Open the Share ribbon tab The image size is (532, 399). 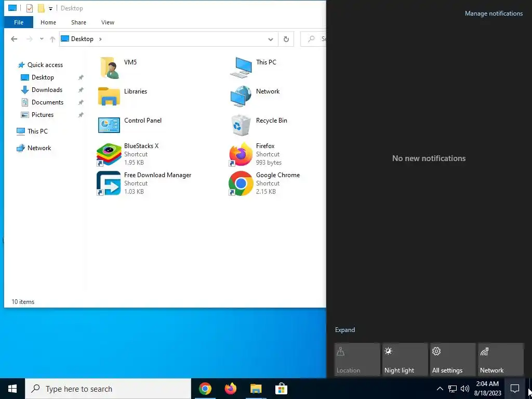click(78, 22)
